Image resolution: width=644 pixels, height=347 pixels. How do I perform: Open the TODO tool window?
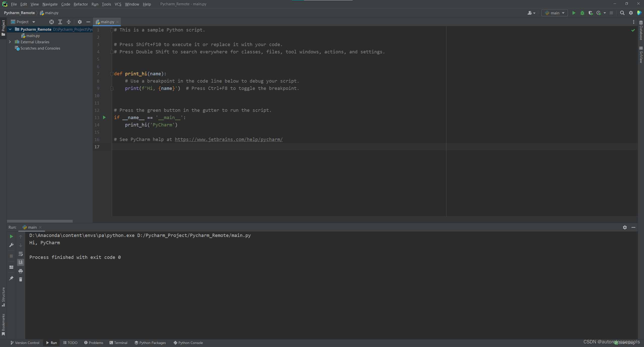coord(70,343)
